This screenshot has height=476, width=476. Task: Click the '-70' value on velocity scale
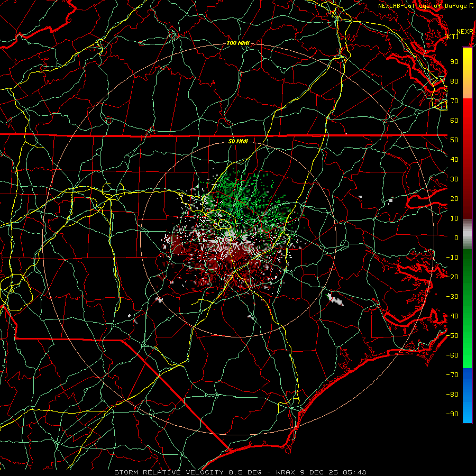[452, 375]
